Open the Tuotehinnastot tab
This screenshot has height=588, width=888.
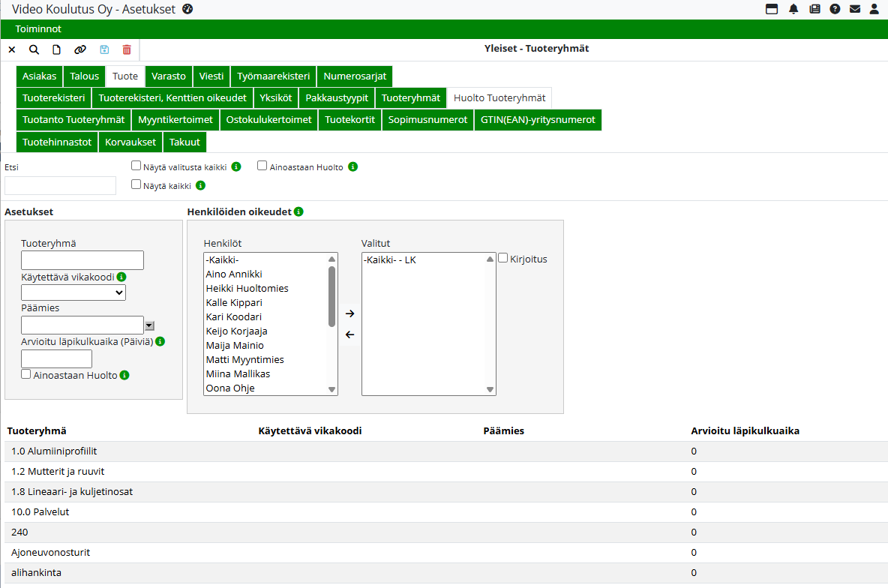[57, 142]
